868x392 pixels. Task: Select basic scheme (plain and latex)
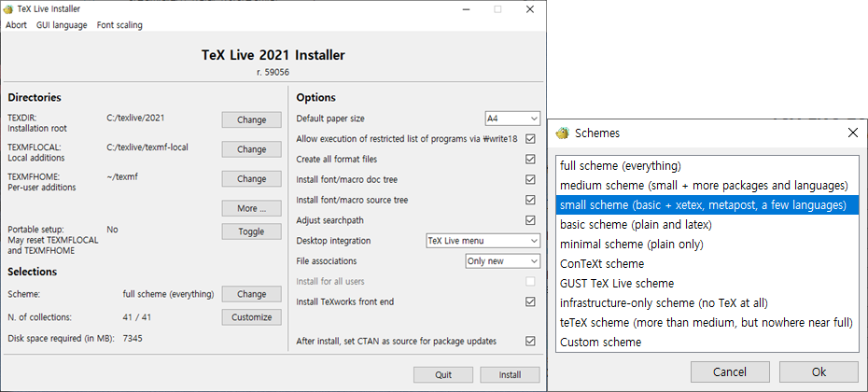pyautogui.click(x=707, y=225)
